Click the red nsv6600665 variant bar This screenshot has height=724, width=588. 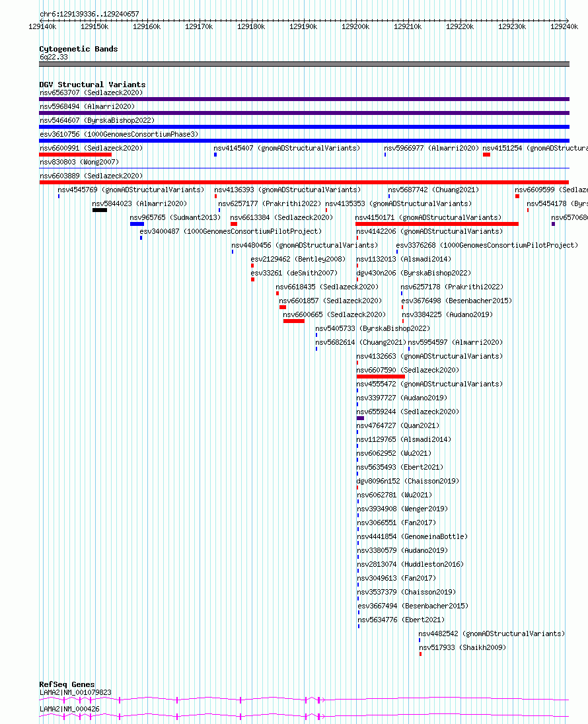tap(294, 321)
